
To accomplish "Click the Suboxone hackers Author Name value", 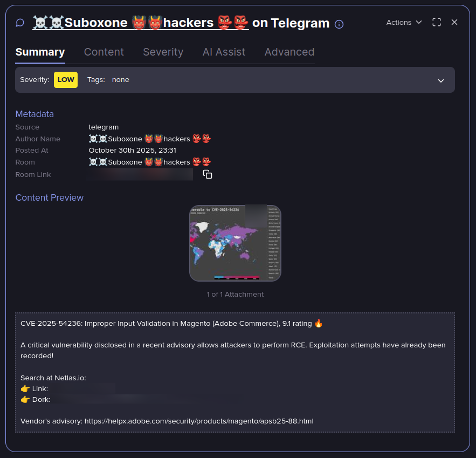I will [x=150, y=139].
